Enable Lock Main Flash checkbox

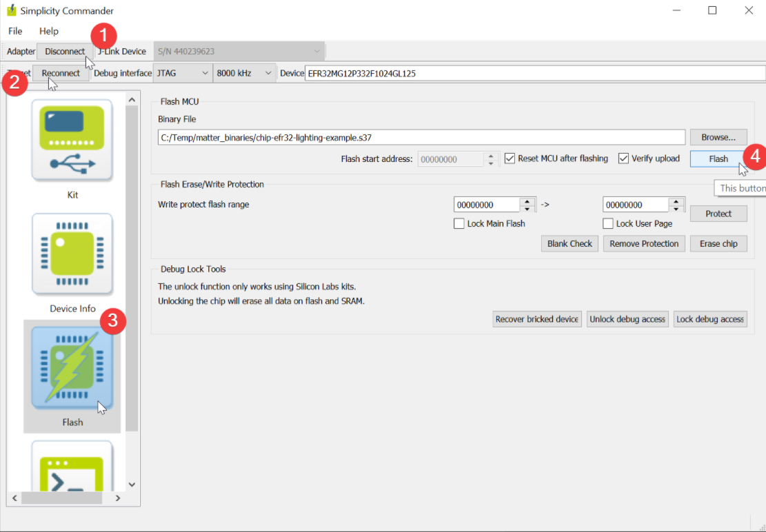pyautogui.click(x=458, y=223)
